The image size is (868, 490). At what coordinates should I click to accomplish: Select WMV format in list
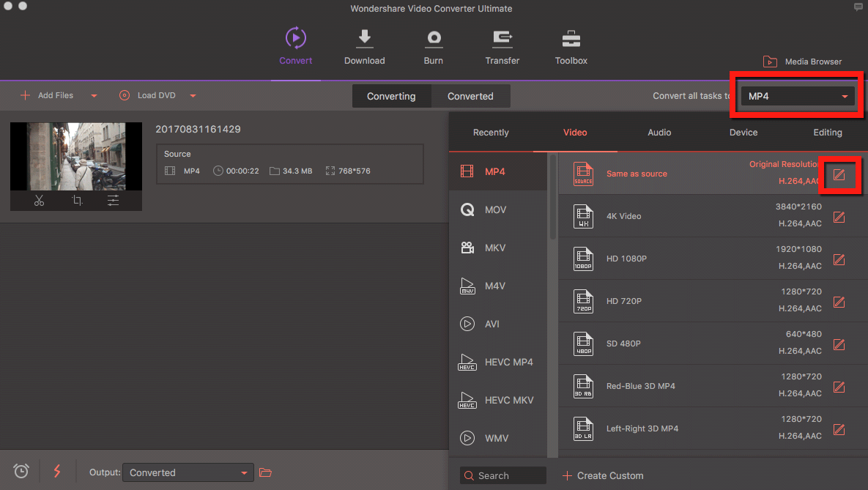tap(498, 438)
